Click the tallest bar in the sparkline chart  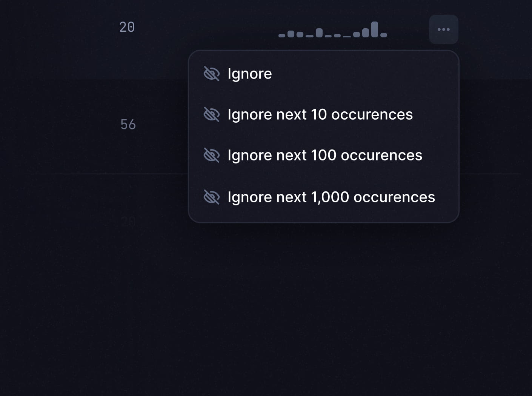tap(374, 29)
